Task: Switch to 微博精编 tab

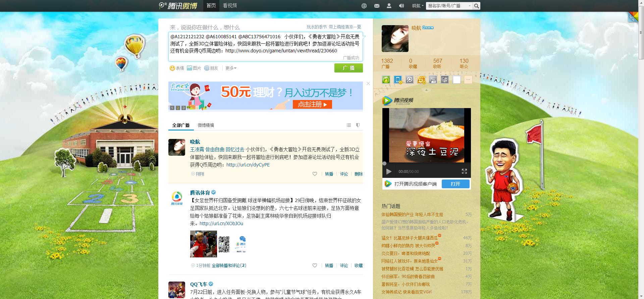Action: tap(206, 125)
